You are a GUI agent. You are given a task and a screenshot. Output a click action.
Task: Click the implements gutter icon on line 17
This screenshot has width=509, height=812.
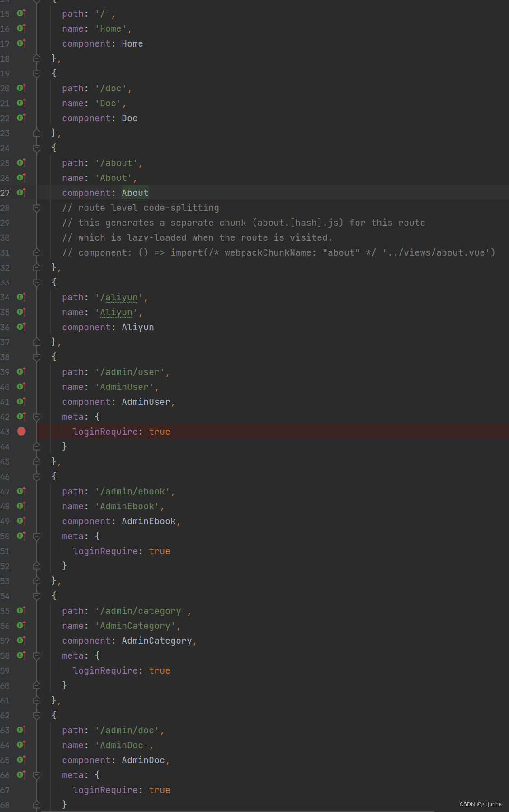point(21,43)
